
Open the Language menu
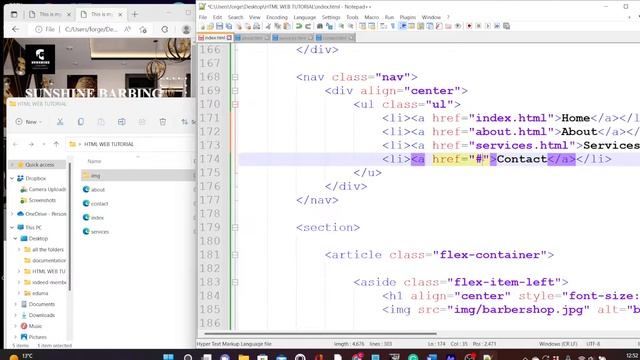click(x=304, y=17)
